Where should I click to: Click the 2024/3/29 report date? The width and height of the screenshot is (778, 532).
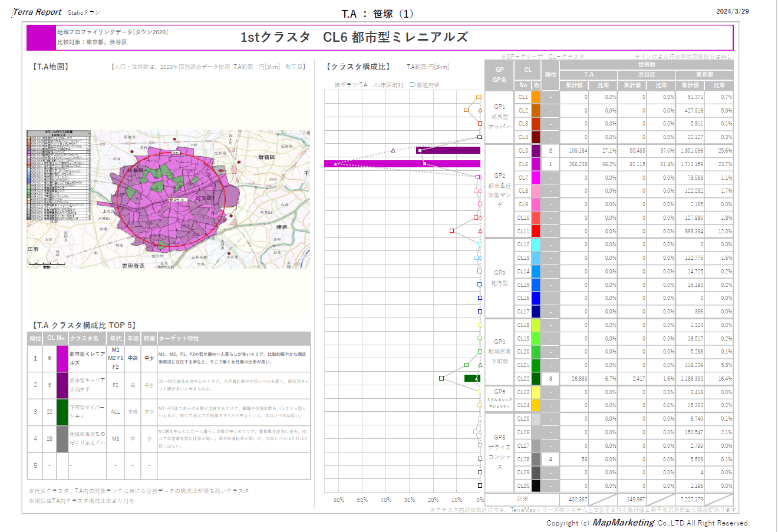(732, 11)
